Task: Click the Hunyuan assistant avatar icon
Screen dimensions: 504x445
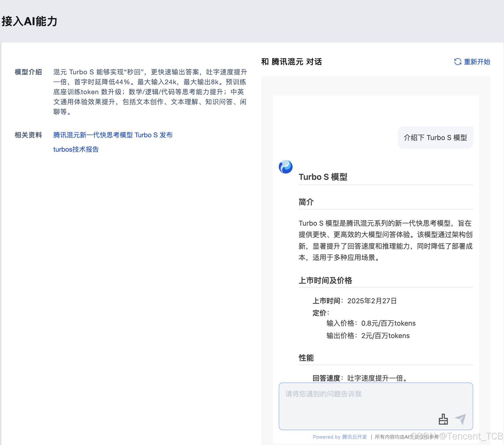Action: [286, 167]
